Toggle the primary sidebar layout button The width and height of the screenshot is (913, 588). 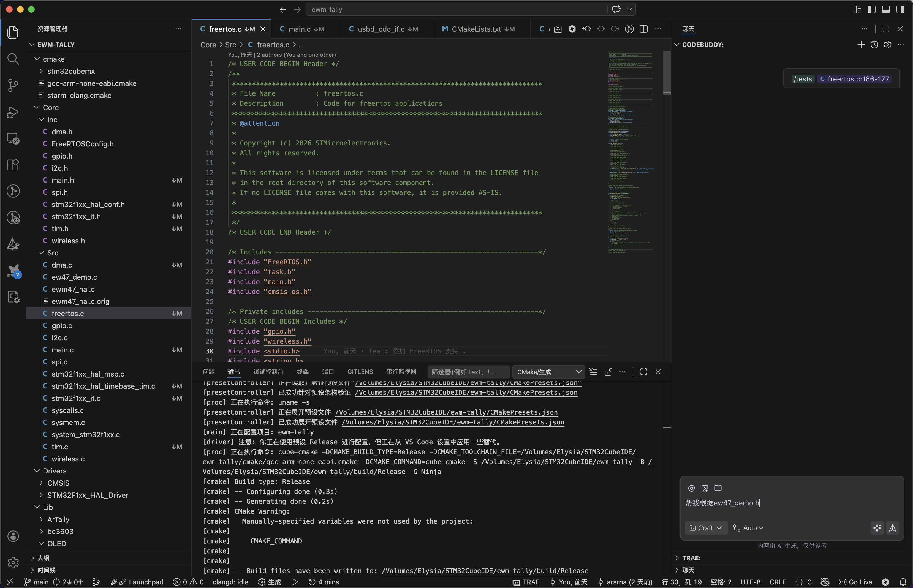[871, 9]
